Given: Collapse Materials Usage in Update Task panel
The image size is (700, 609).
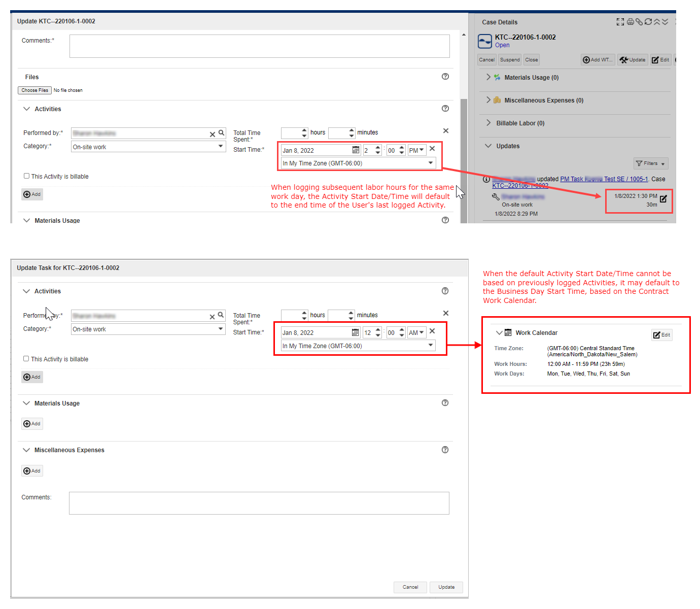Looking at the screenshot, I should [x=26, y=403].
